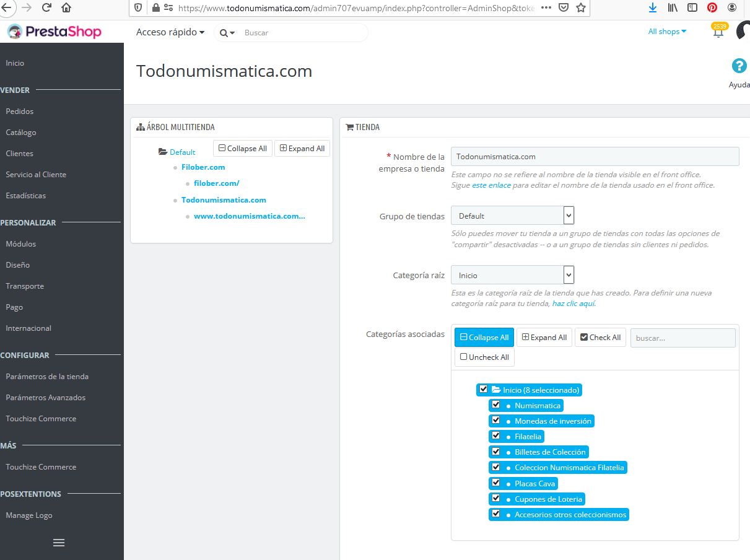Screen dimensions: 750x560
Task: Click the Default folder icon in shop tree
Action: click(x=163, y=152)
